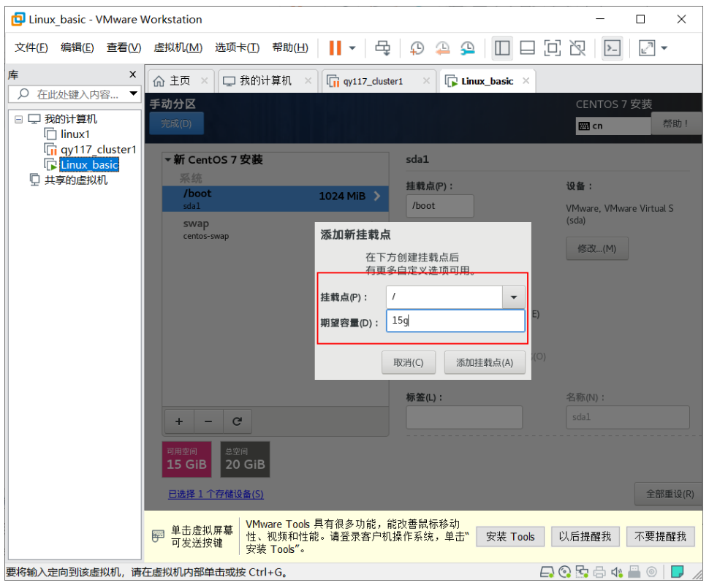Click the 修改...(M) device button

[597, 248]
